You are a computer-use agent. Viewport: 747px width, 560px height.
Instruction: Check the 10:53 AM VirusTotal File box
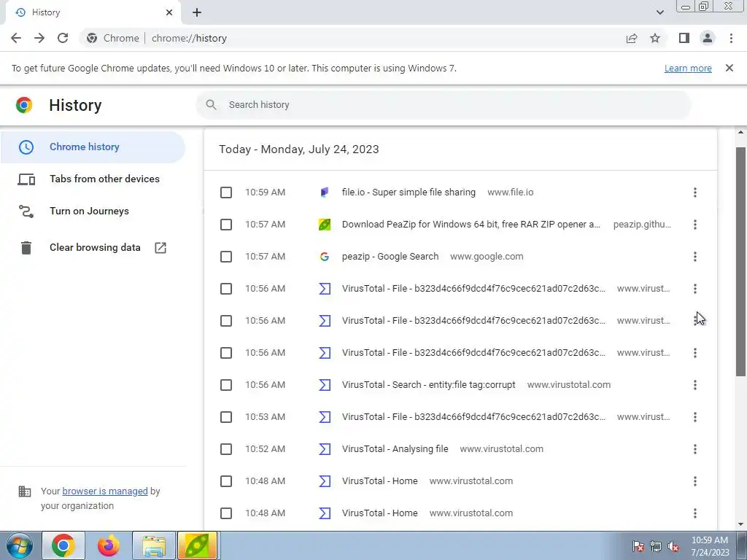pos(226,417)
